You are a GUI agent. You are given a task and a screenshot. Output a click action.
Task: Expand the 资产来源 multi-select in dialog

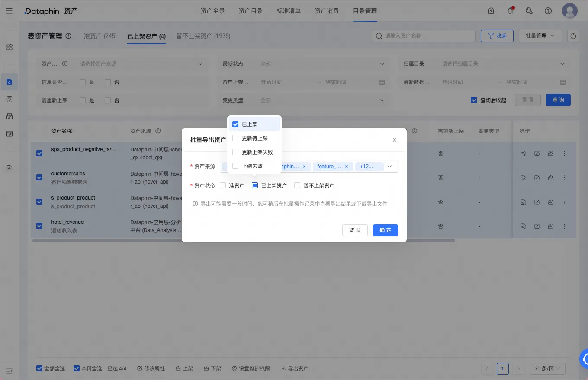[x=389, y=167]
